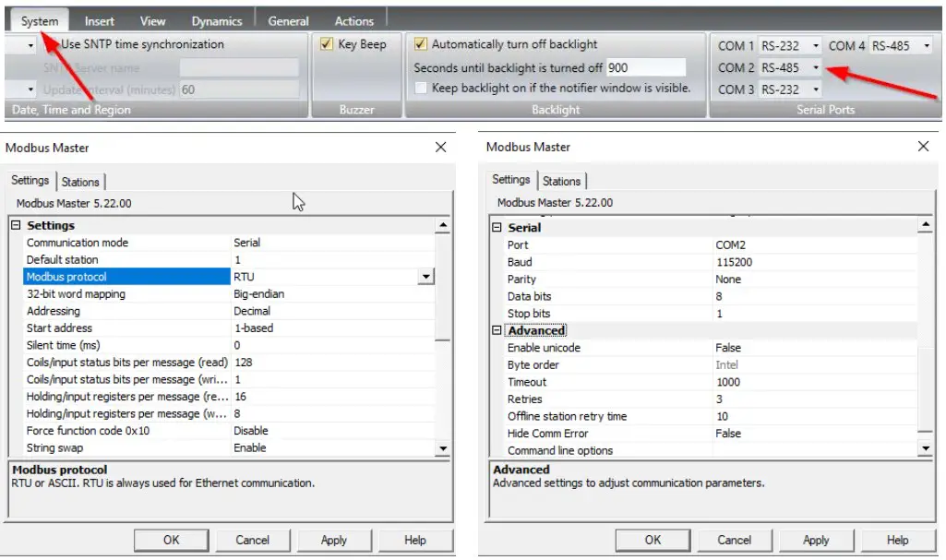The width and height of the screenshot is (946, 560).
Task: Collapse the Advanced section
Action: click(x=497, y=330)
